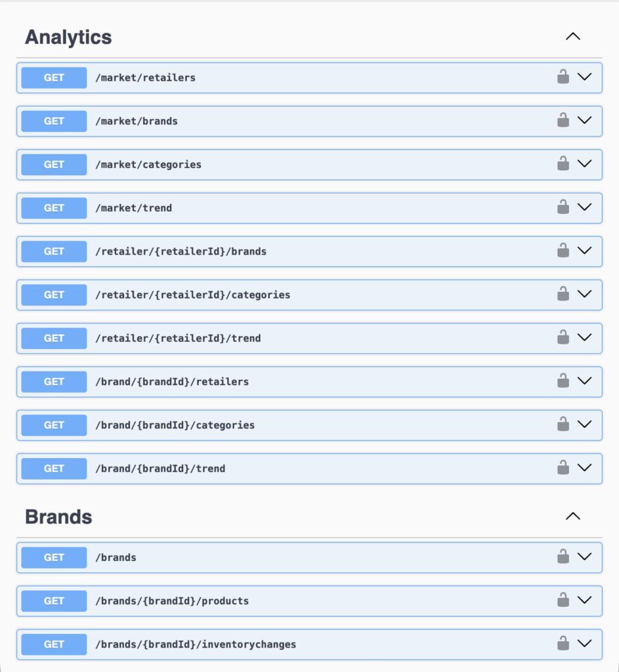Screen dimensions: 619x672
Task: Open the /brand/{brandId}/trend endpoint
Action: pyautogui.click(x=584, y=468)
